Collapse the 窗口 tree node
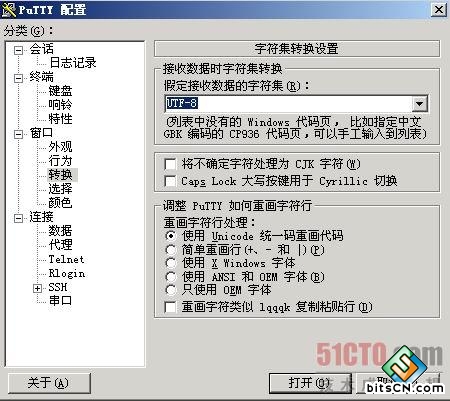This screenshot has height=401, width=450. click(x=18, y=134)
